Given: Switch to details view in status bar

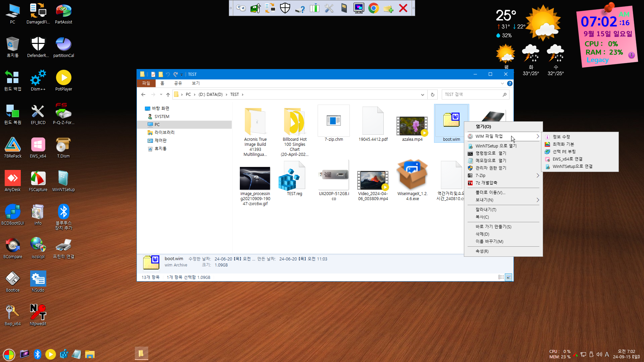Looking at the screenshot, I should 501,277.
